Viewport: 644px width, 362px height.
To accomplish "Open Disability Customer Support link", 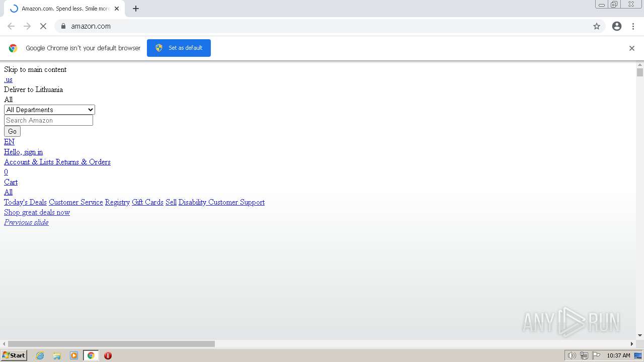I will click(221, 202).
